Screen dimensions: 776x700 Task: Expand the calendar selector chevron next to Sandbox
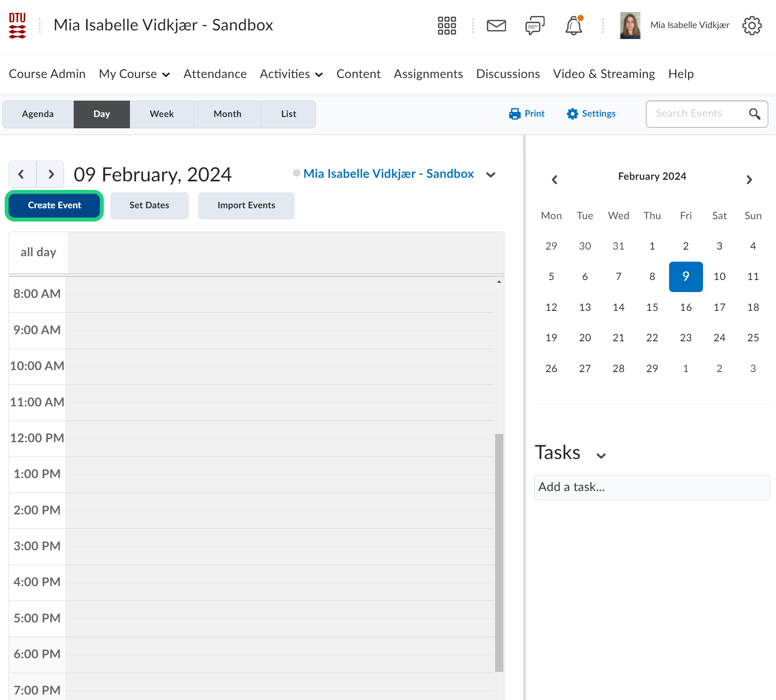(x=490, y=175)
